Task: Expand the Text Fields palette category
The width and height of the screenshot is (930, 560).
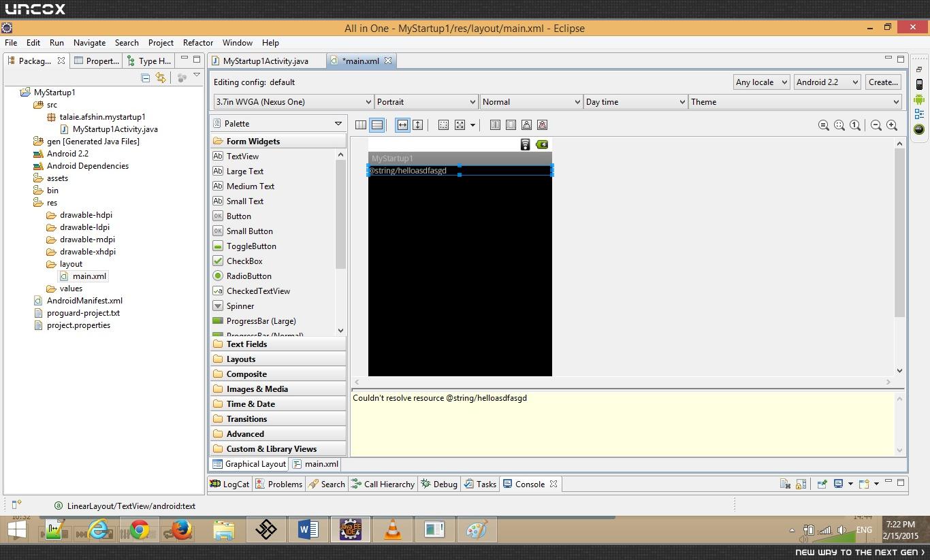Action: pyautogui.click(x=278, y=344)
